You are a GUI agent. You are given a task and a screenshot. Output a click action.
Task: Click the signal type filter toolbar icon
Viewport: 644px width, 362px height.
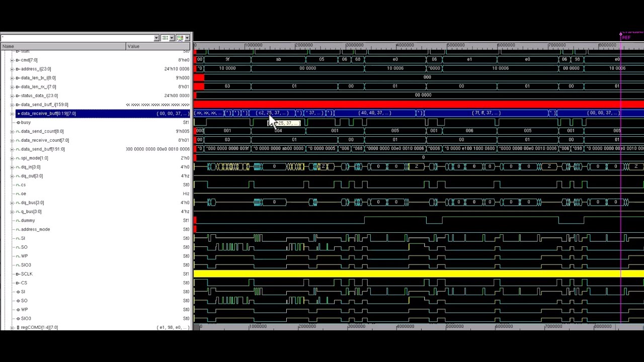165,38
